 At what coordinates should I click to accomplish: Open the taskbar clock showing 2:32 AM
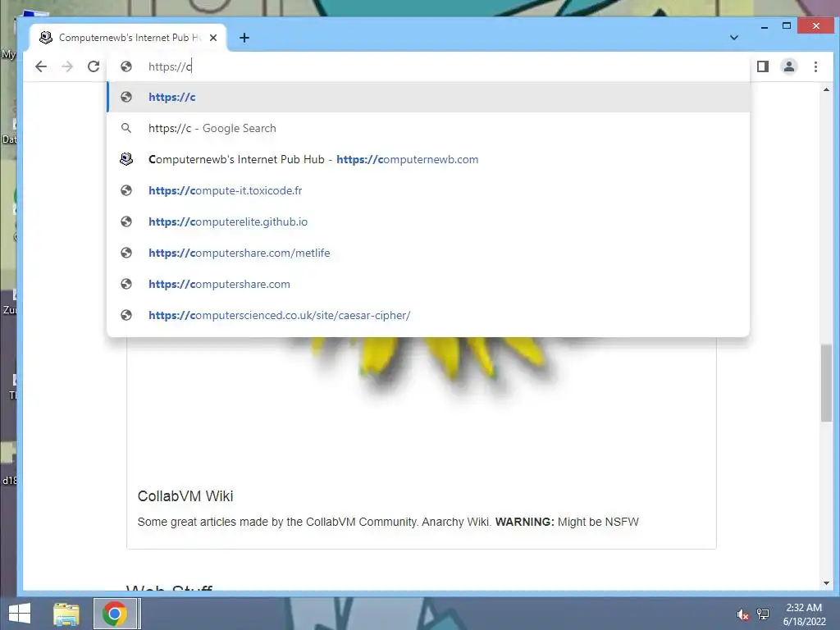tap(804, 614)
